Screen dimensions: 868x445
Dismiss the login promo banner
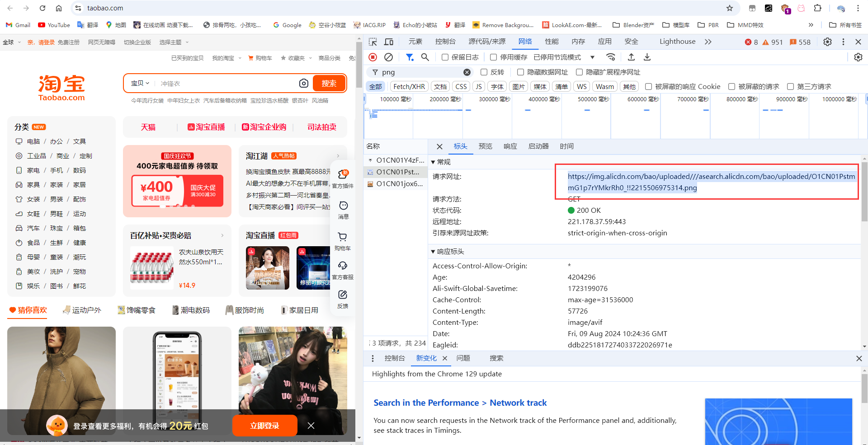[311, 426]
